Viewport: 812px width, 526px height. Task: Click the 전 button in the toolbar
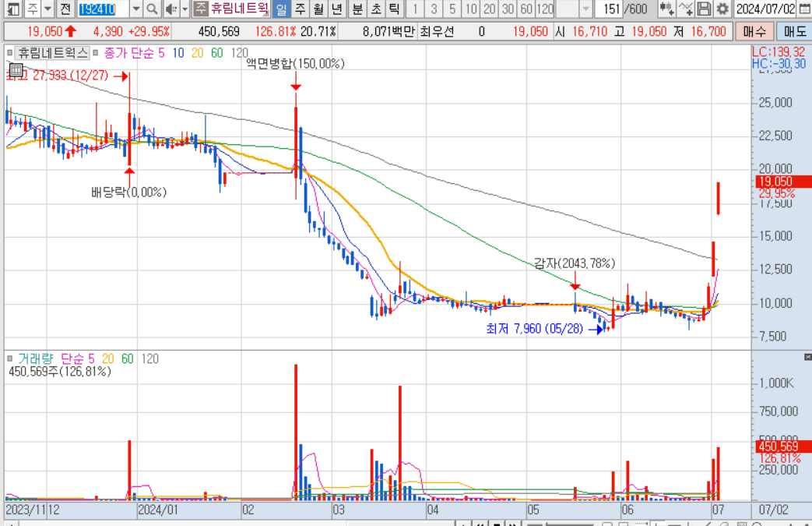click(65, 9)
